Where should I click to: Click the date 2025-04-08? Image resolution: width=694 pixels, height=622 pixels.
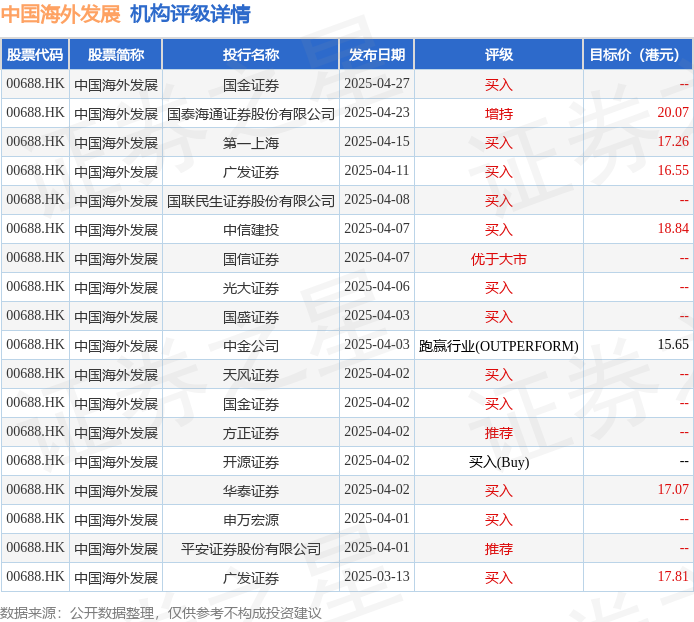coord(377,199)
